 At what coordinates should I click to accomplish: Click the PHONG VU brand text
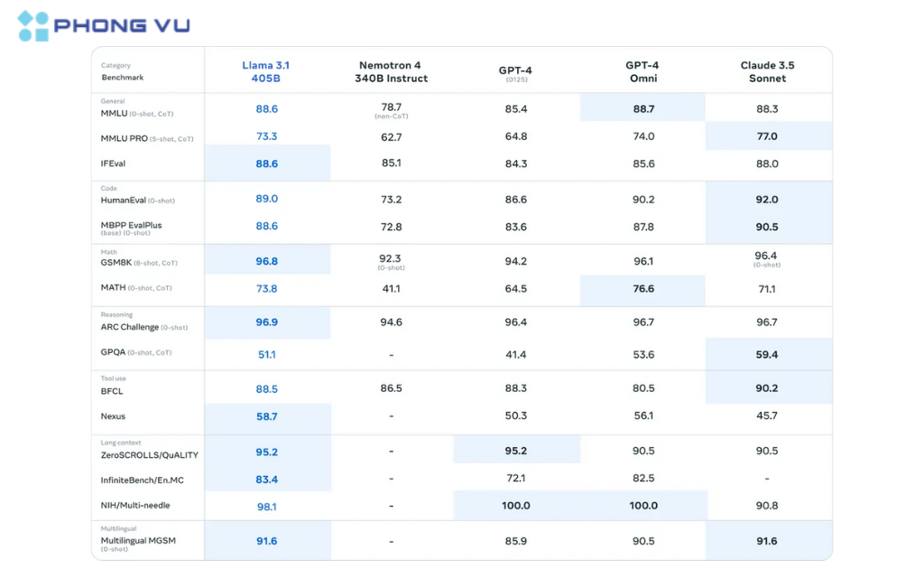click(122, 25)
